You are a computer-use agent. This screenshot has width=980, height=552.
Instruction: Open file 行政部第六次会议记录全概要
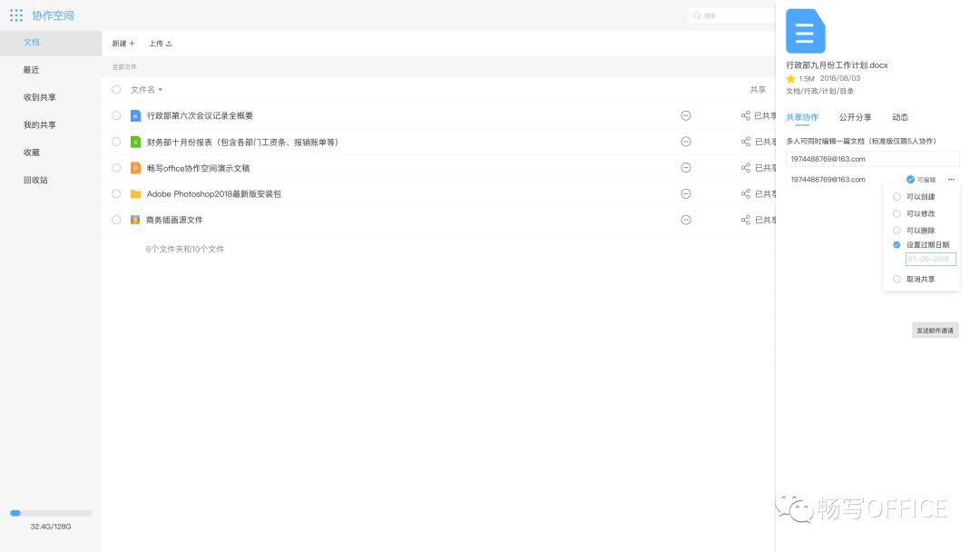point(200,115)
